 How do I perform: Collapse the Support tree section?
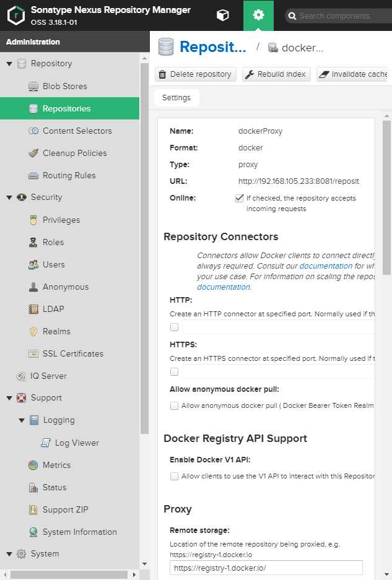[x=9, y=398]
